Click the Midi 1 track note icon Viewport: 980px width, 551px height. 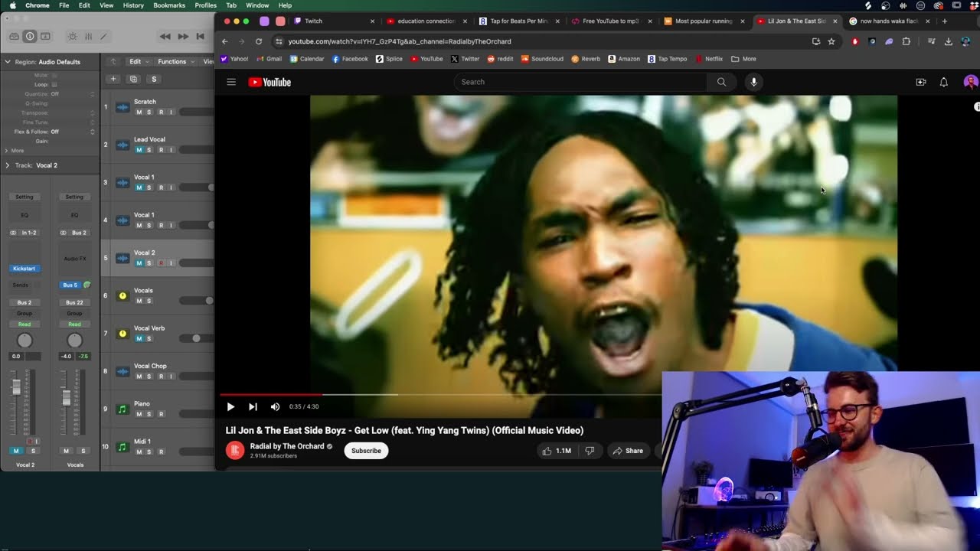(x=122, y=446)
